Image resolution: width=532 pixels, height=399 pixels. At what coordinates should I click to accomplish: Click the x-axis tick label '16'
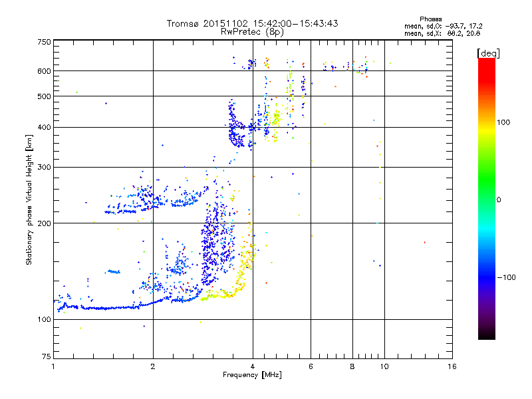point(452,366)
